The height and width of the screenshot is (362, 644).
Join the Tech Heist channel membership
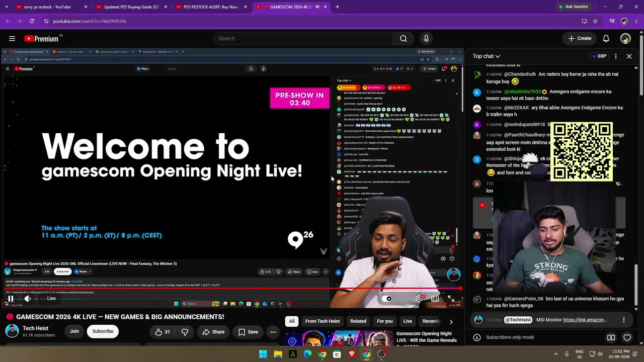(x=74, y=331)
